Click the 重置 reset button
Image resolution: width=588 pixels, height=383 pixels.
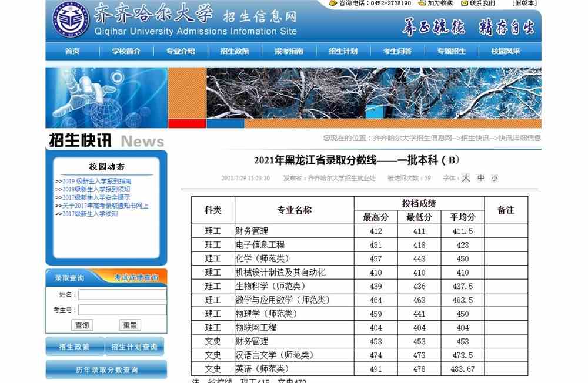[x=130, y=325]
